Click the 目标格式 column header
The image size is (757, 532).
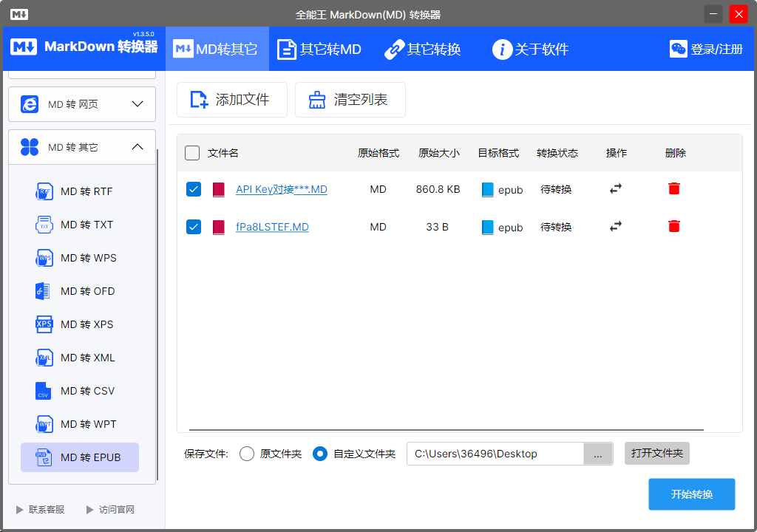tap(498, 153)
